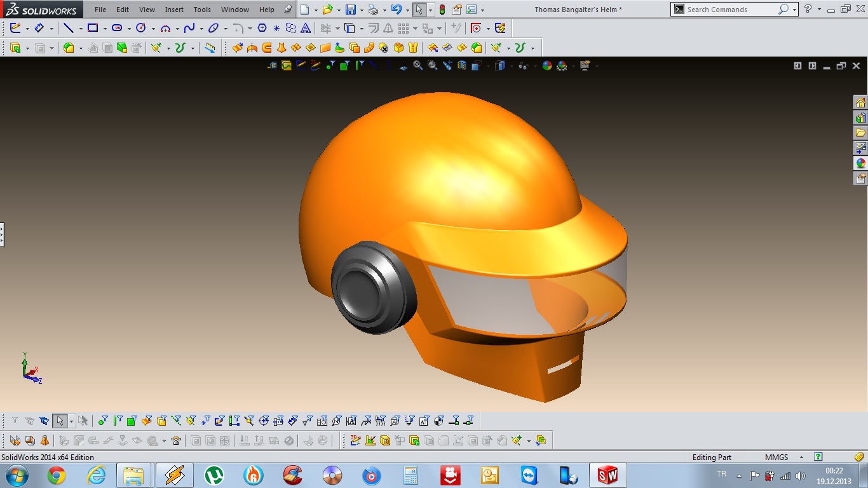Select the Corner Rectangle sketch tool
This screenshot has height=488, width=868.
pyautogui.click(x=93, y=28)
